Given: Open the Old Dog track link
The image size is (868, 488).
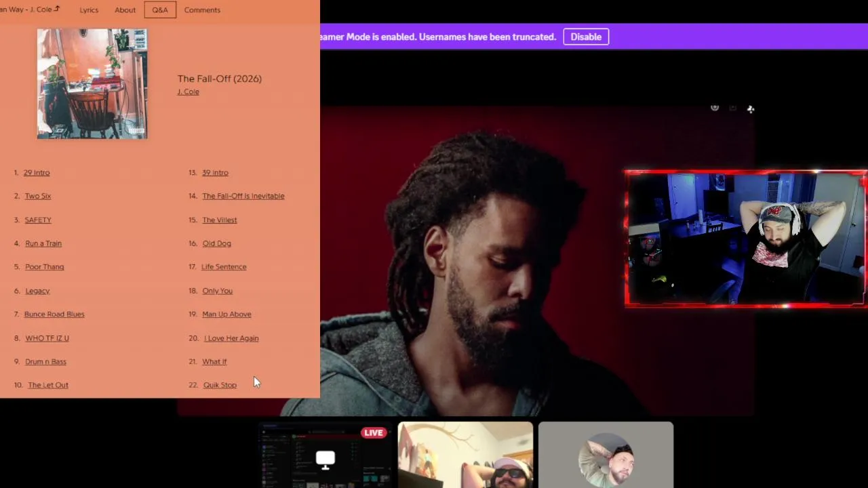Looking at the screenshot, I should tap(217, 243).
